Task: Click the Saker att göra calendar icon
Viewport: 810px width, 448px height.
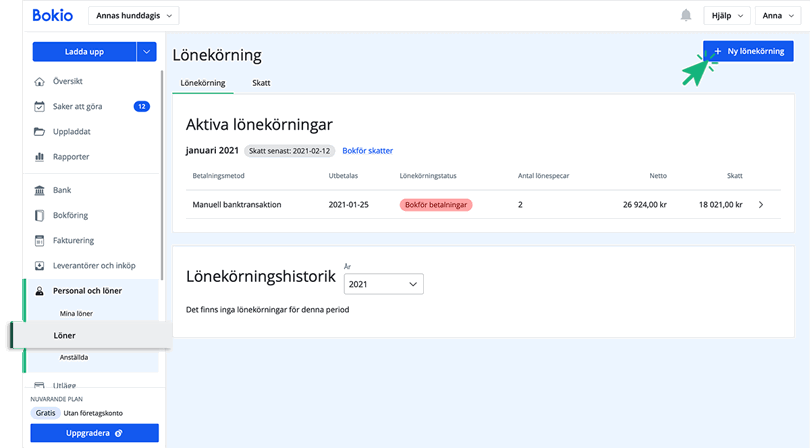Action: point(39,106)
